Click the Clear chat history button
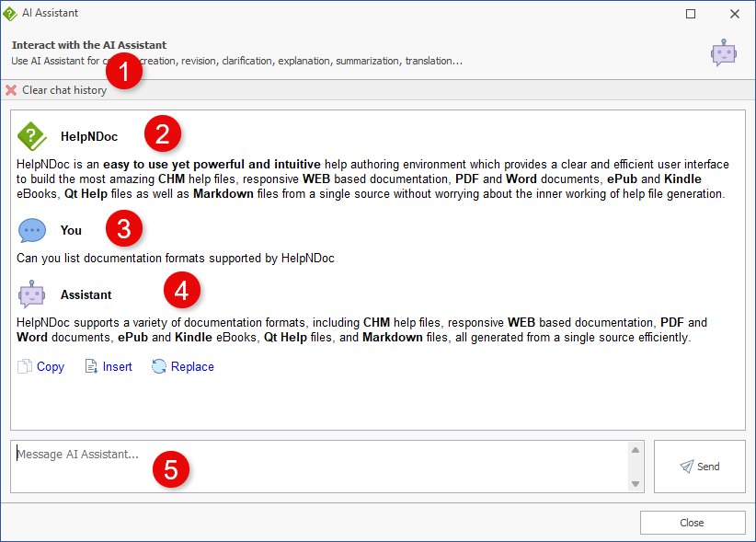This screenshot has width=756, height=542. [x=56, y=90]
